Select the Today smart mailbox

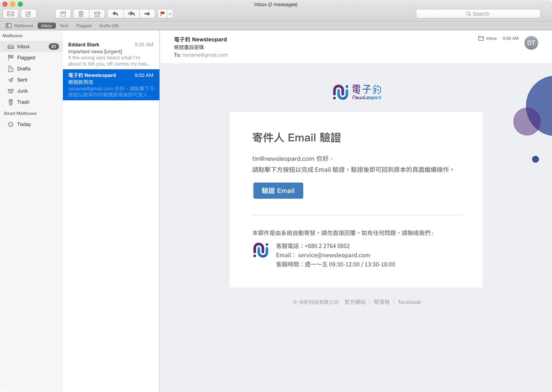click(x=31, y=124)
